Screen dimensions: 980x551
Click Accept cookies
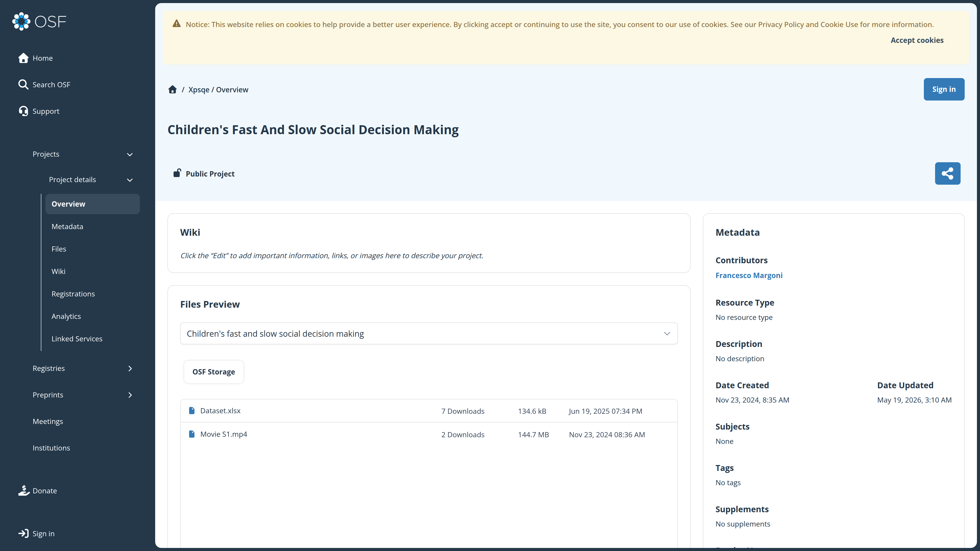click(917, 40)
